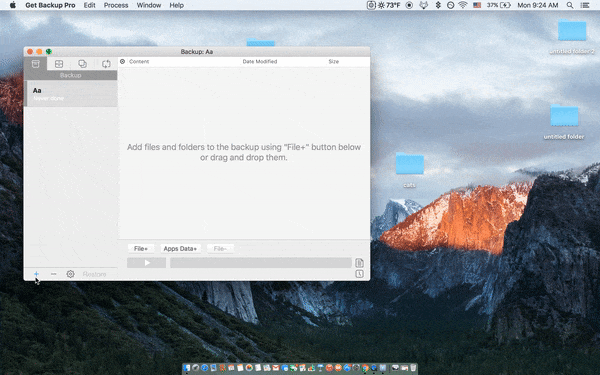Open Finder in the Dock
Viewport: 600px width, 375px height.
point(187,368)
